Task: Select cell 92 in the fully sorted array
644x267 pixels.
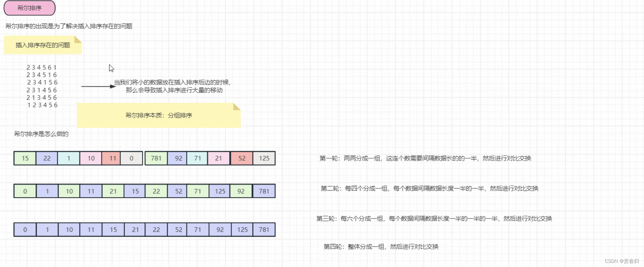Action: [x=220, y=230]
